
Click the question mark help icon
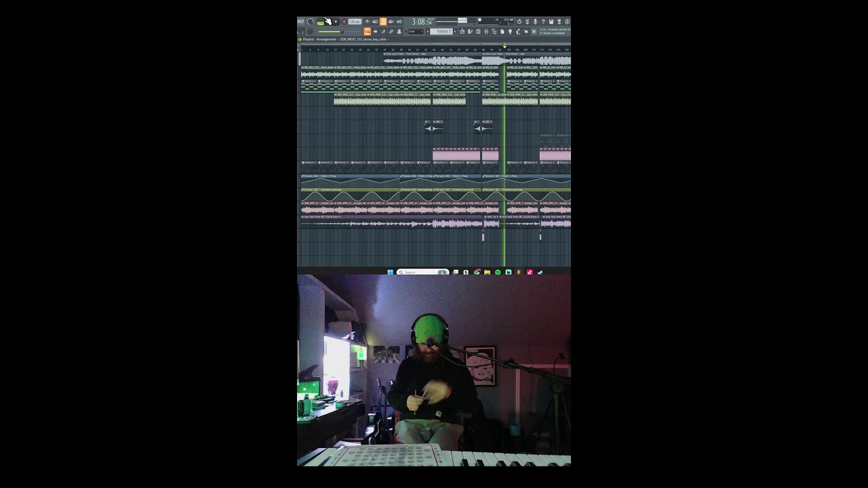pyautogui.click(x=543, y=22)
